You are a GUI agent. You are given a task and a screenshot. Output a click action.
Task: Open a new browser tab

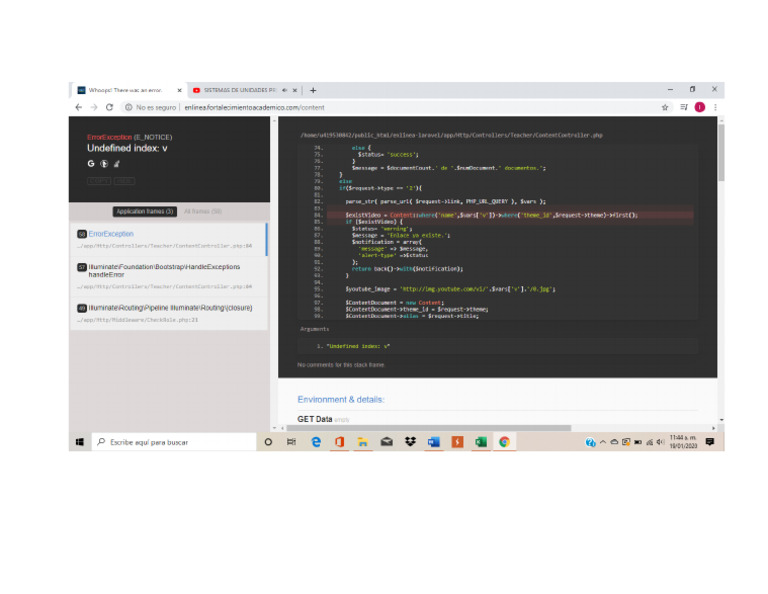point(313,90)
